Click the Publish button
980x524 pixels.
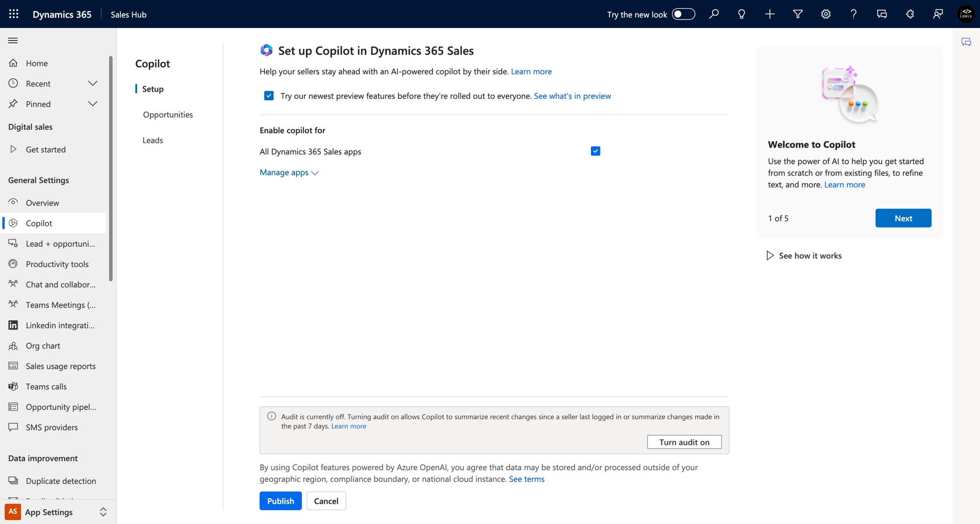tap(281, 500)
